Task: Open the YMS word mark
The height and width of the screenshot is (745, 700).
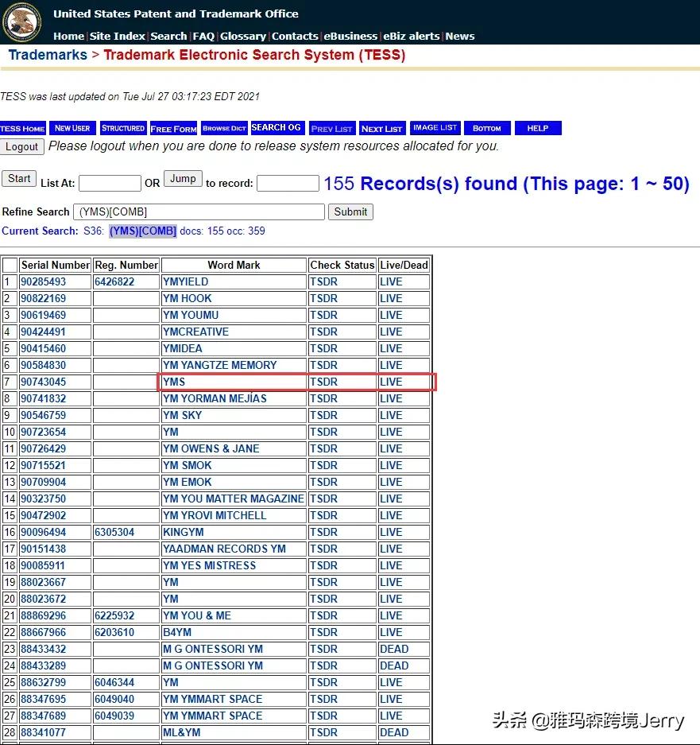Action: click(x=174, y=382)
